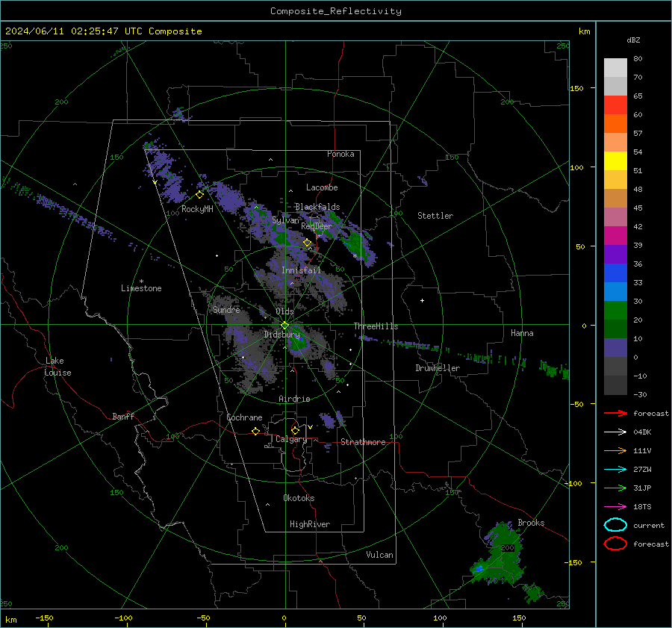The image size is (672, 628).
Task: Click the Olds city label
Action: (x=284, y=311)
